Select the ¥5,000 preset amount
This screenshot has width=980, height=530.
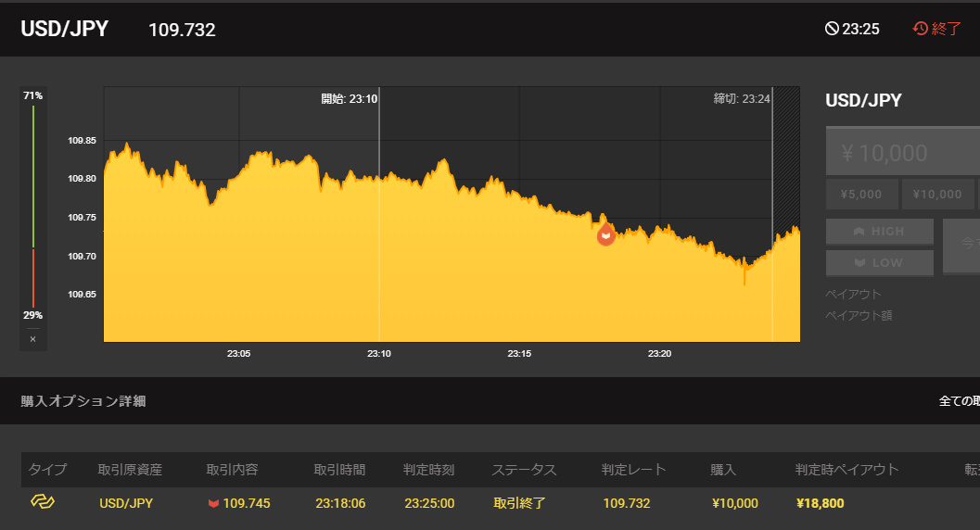(x=862, y=195)
